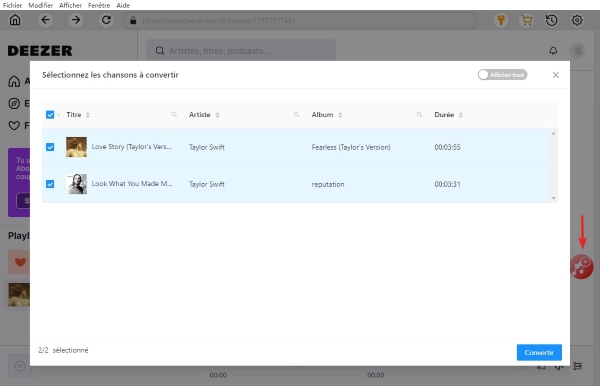Open the Fenêtre menu
This screenshot has height=386, width=600.
[99, 5]
